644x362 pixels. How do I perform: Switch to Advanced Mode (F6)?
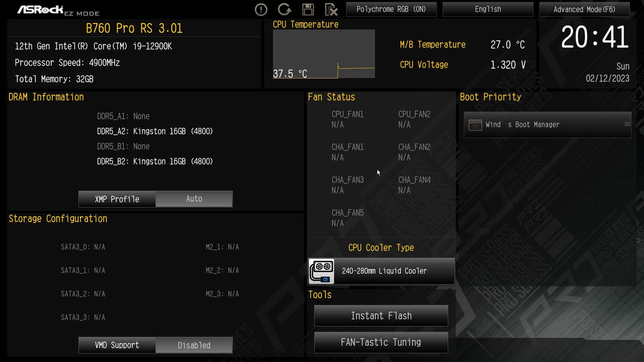584,9
